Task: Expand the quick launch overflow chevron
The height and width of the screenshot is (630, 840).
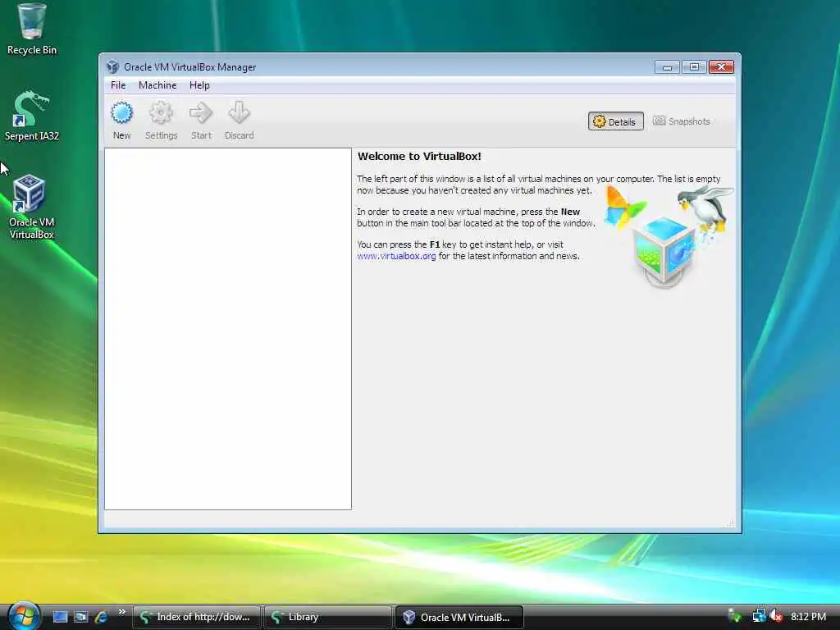Action: coord(122,612)
